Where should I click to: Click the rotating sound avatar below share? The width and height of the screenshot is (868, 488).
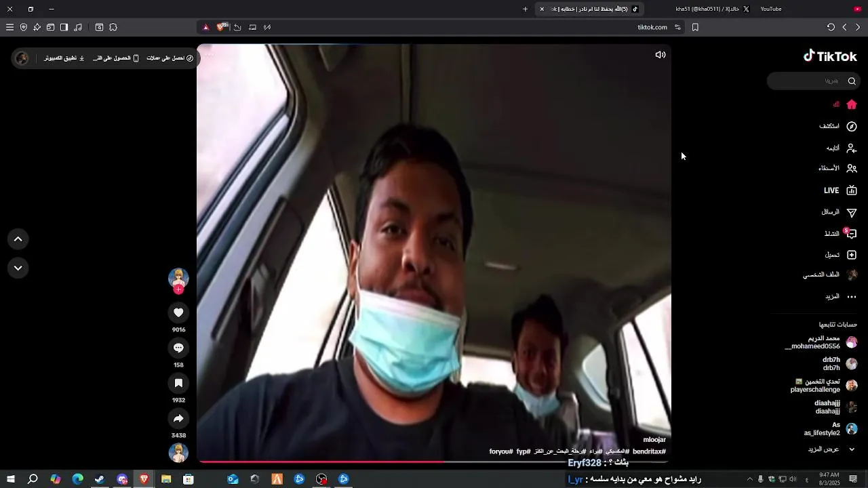point(178,453)
